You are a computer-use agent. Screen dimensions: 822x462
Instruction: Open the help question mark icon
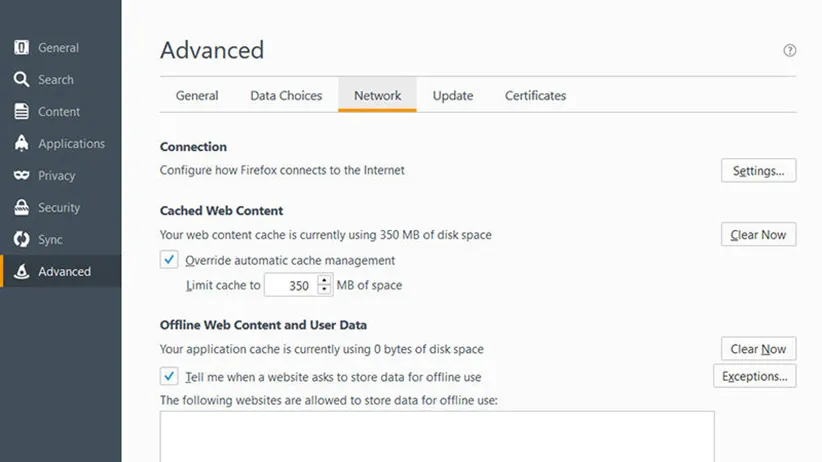coord(790,51)
